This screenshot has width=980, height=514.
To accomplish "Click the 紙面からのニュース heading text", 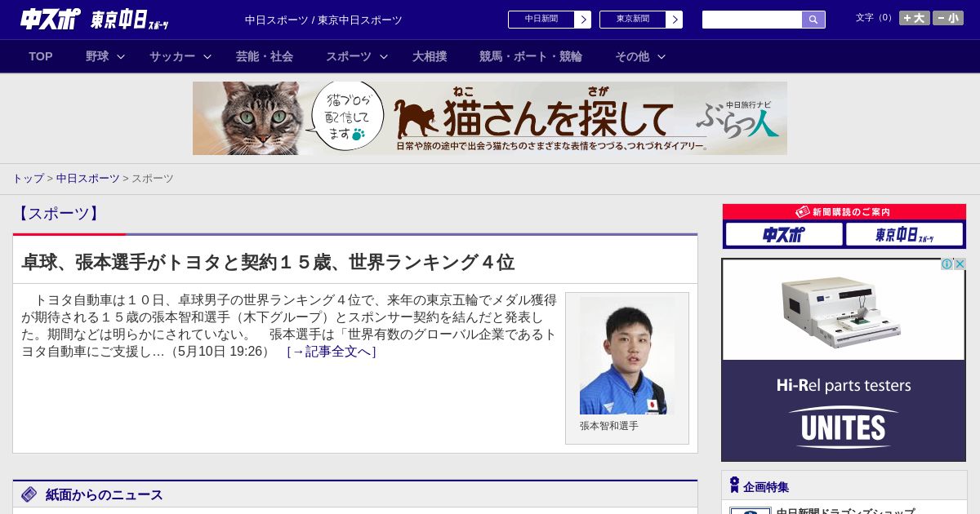I will point(105,494).
